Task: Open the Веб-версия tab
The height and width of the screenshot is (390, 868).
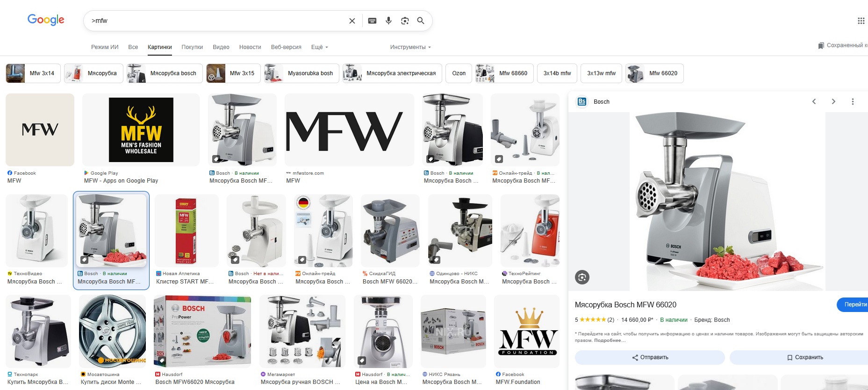Action: (286, 47)
